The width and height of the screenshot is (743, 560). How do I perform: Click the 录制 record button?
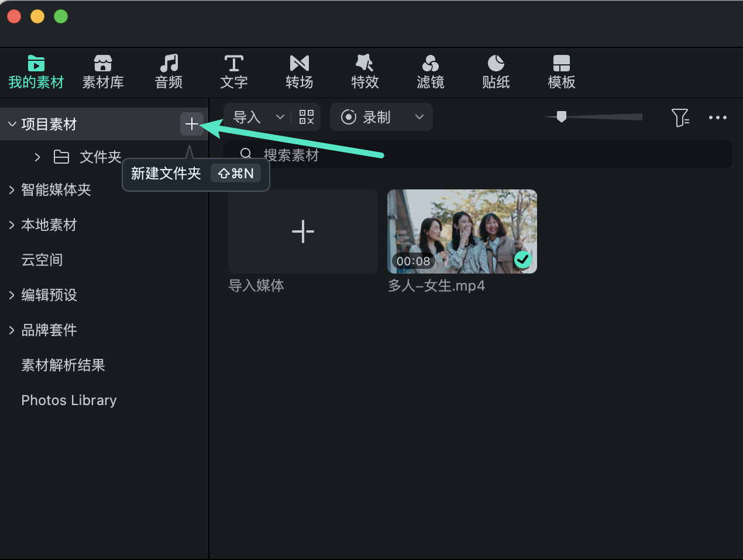[366, 117]
